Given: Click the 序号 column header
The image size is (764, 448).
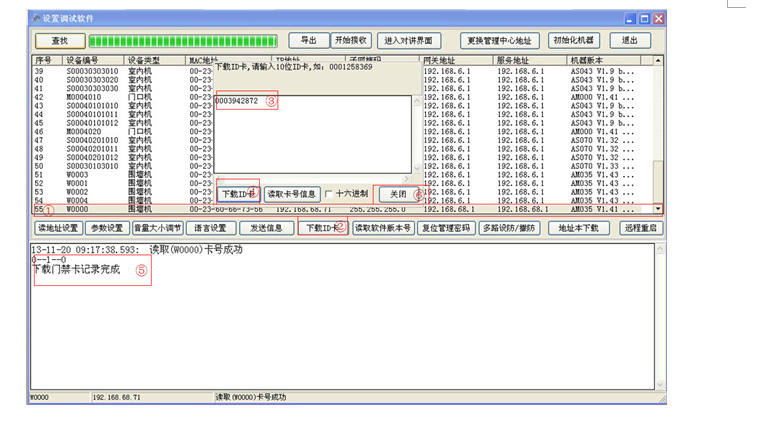Looking at the screenshot, I should (45, 61).
